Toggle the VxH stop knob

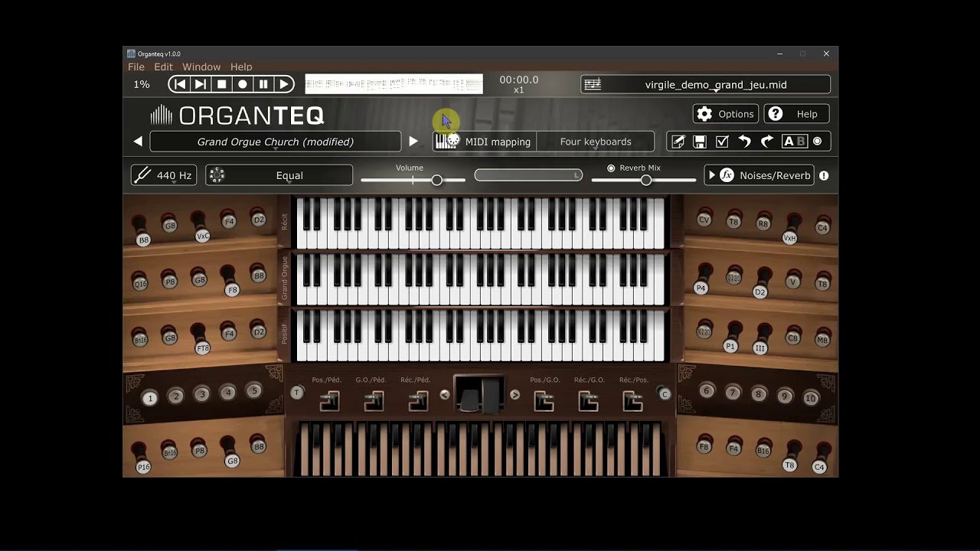pyautogui.click(x=789, y=236)
